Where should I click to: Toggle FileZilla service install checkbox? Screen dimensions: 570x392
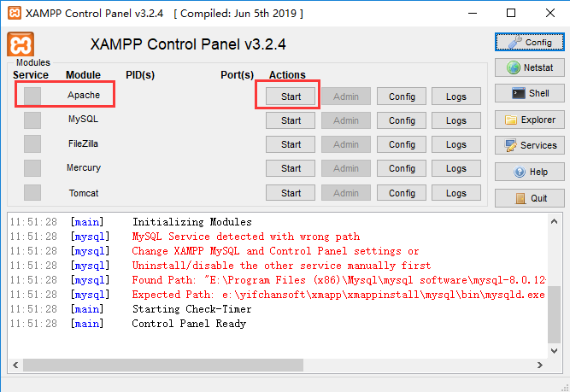click(x=32, y=144)
